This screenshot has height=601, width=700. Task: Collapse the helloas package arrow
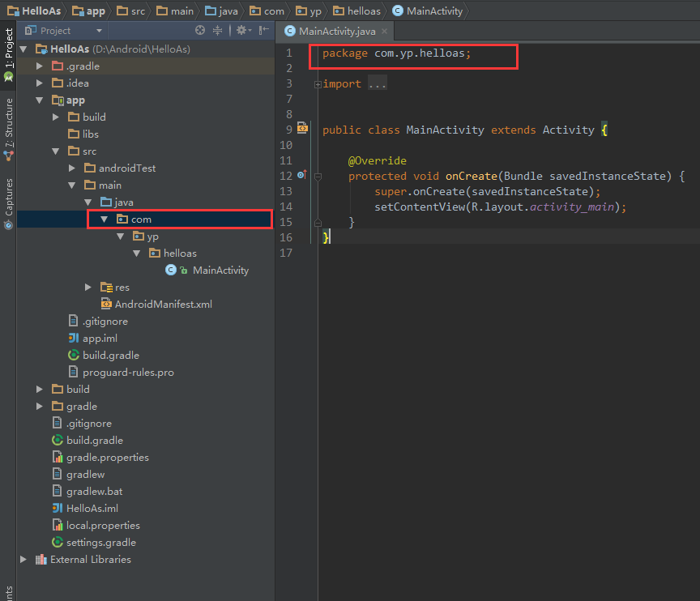click(137, 253)
